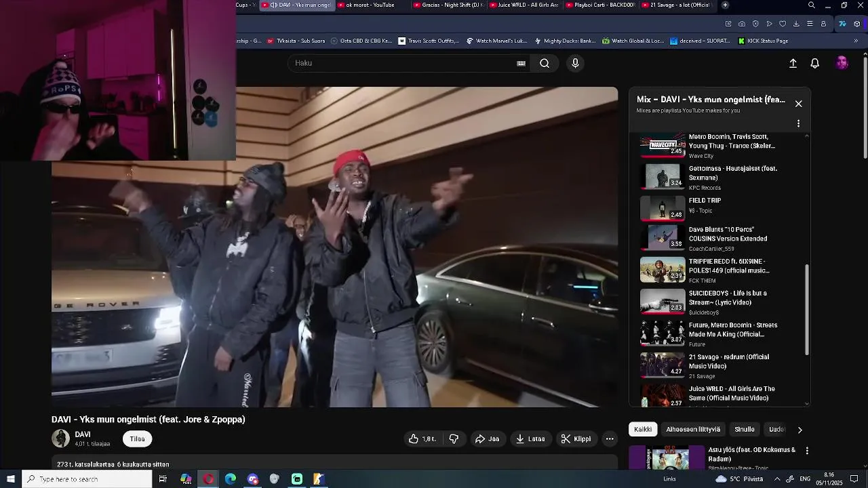Select the Kaikki filter chip
The image size is (868, 488).
click(x=643, y=429)
